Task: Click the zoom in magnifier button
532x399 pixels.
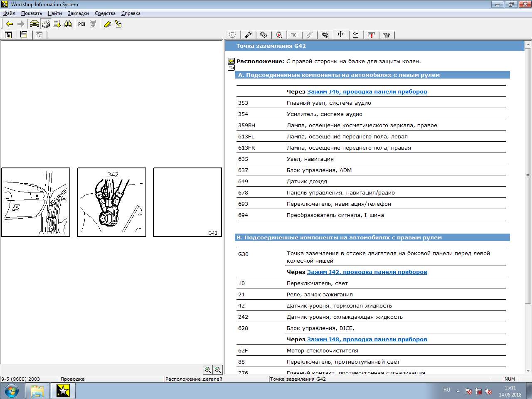Action: pos(208,370)
